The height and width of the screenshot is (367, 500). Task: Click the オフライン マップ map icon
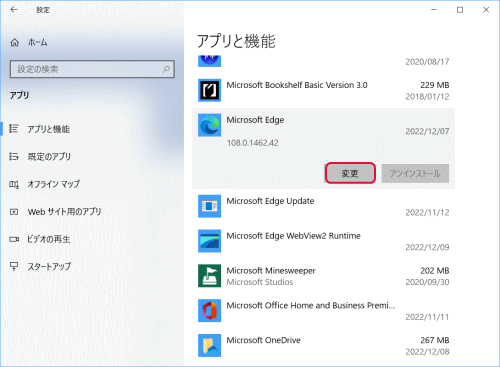(x=14, y=184)
